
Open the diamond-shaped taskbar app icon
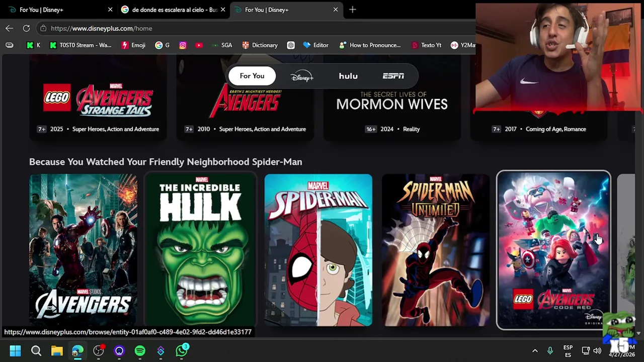[x=161, y=350]
